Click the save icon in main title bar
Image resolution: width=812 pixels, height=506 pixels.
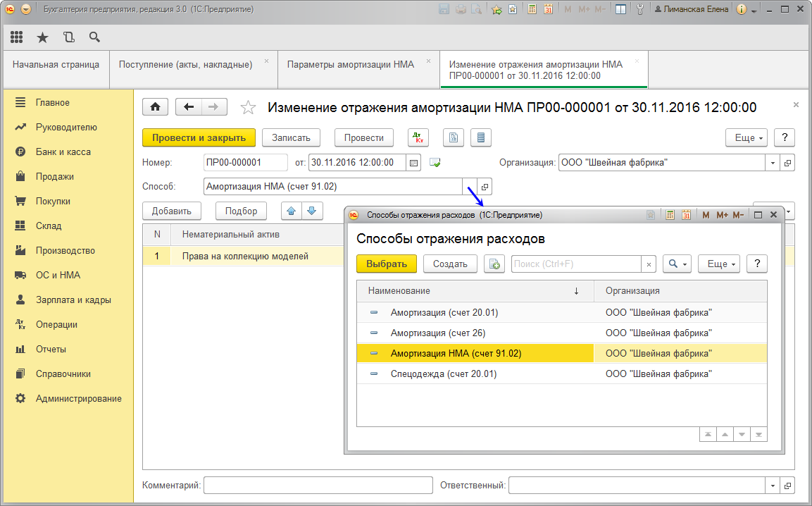click(444, 9)
